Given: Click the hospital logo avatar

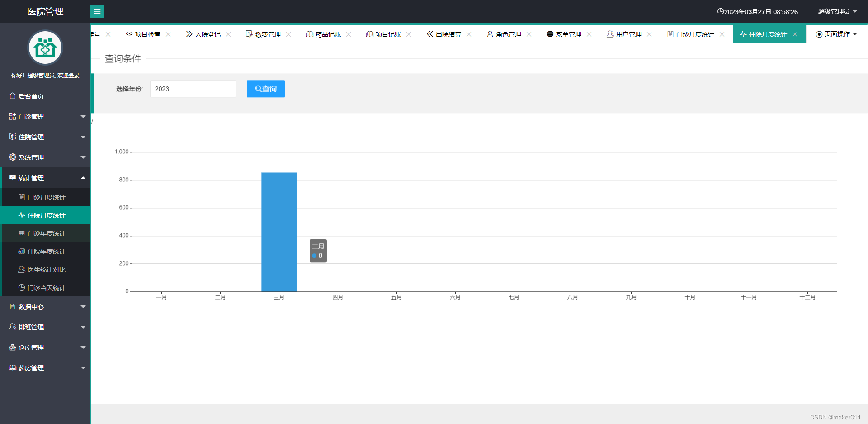Looking at the screenshot, I should point(45,48).
